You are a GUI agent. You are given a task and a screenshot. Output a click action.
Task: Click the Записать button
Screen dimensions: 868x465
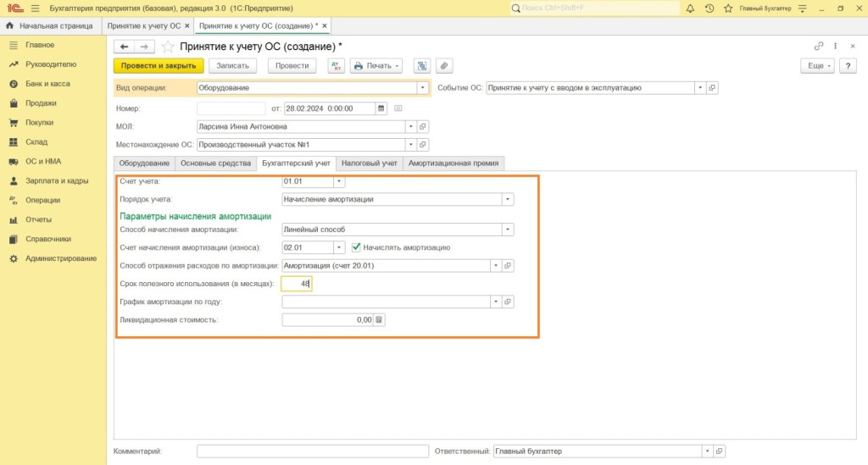[x=232, y=66]
